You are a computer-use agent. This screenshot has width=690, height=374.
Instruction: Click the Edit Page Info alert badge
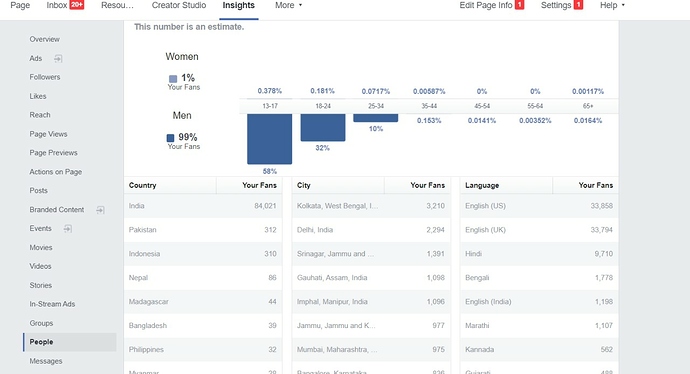coord(520,5)
